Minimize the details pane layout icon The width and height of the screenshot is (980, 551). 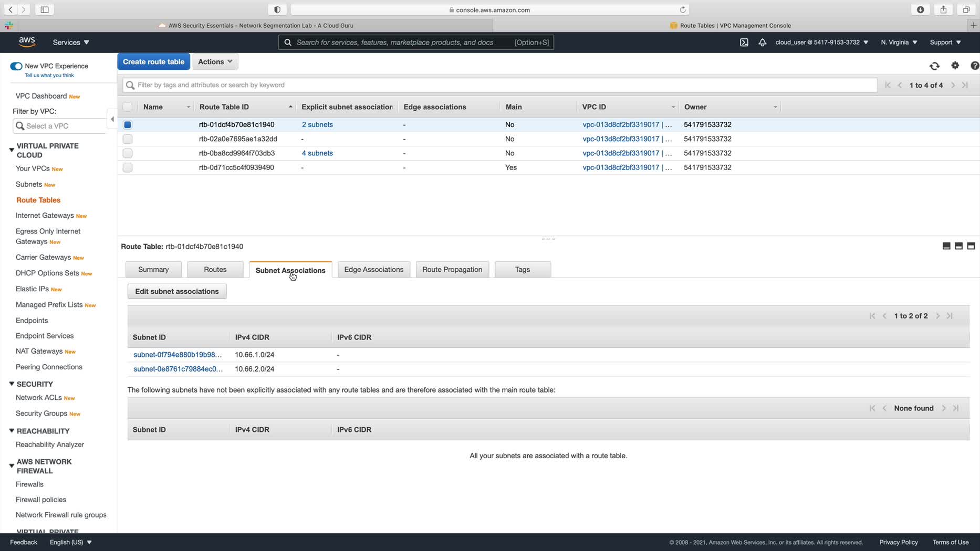click(x=946, y=246)
